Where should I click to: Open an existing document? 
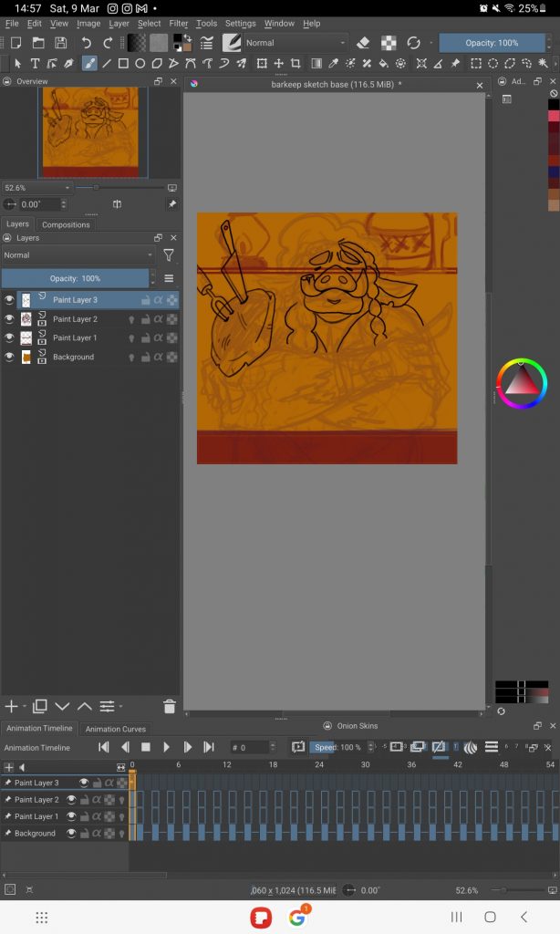pyautogui.click(x=38, y=42)
